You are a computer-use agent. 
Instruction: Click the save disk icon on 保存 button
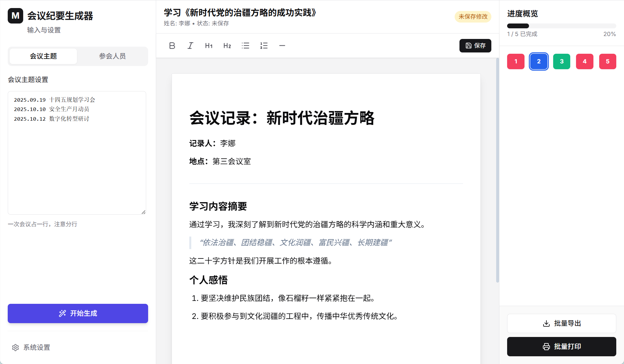tap(468, 46)
